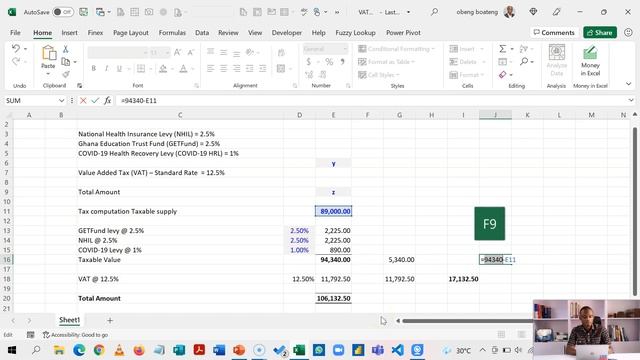Image resolution: width=640 pixels, height=360 pixels.
Task: Click the Percent Style icon
Action: click(x=329, y=62)
